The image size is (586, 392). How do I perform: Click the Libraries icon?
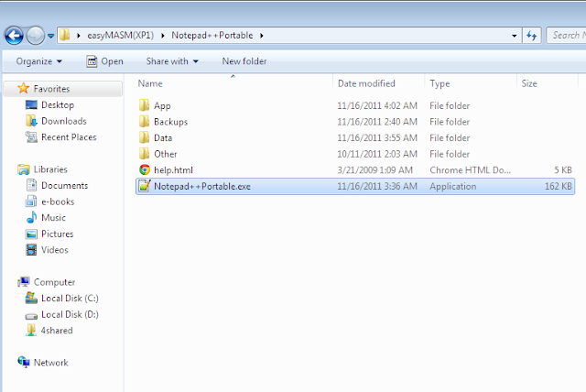[x=24, y=169]
